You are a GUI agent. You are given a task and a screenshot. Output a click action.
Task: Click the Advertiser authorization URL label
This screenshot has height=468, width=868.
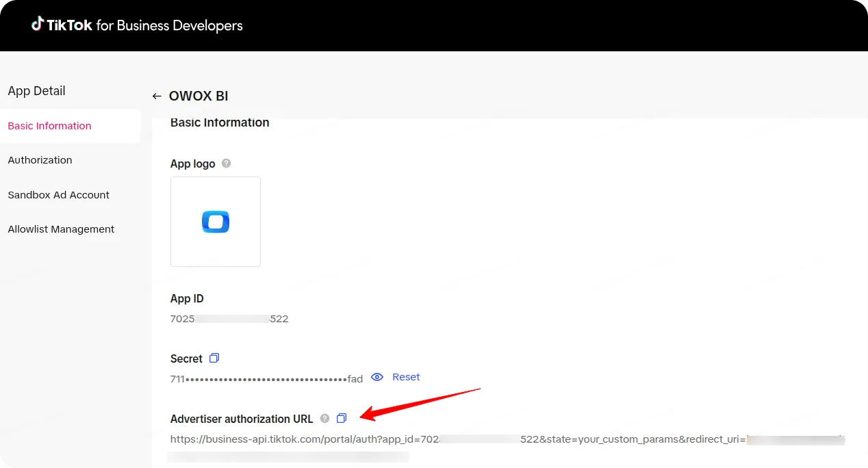(x=242, y=419)
